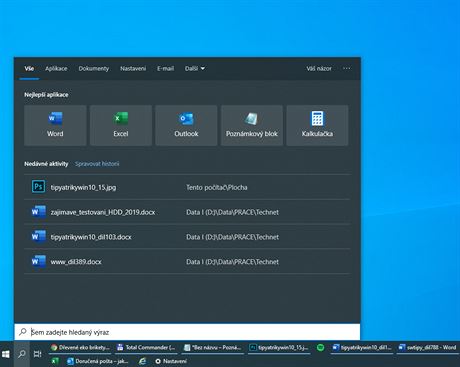This screenshot has width=460, height=367.
Task: Click the Spravovat historii link
Action: pos(97,164)
